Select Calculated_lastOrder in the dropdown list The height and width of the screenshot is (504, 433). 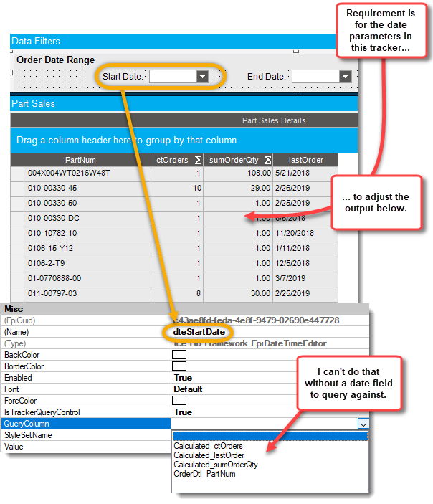point(209,455)
